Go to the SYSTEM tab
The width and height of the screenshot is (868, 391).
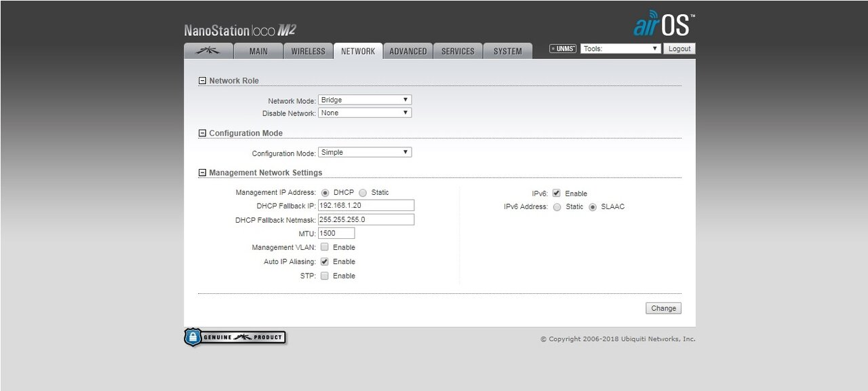[508, 51]
